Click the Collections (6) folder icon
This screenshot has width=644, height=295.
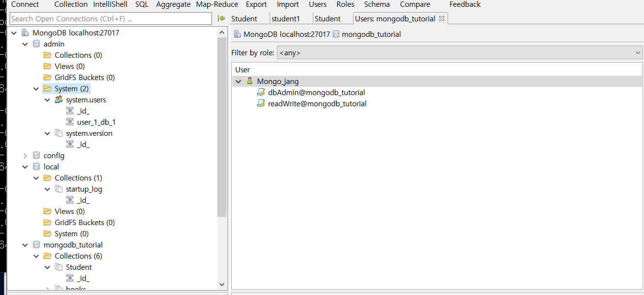tap(47, 256)
